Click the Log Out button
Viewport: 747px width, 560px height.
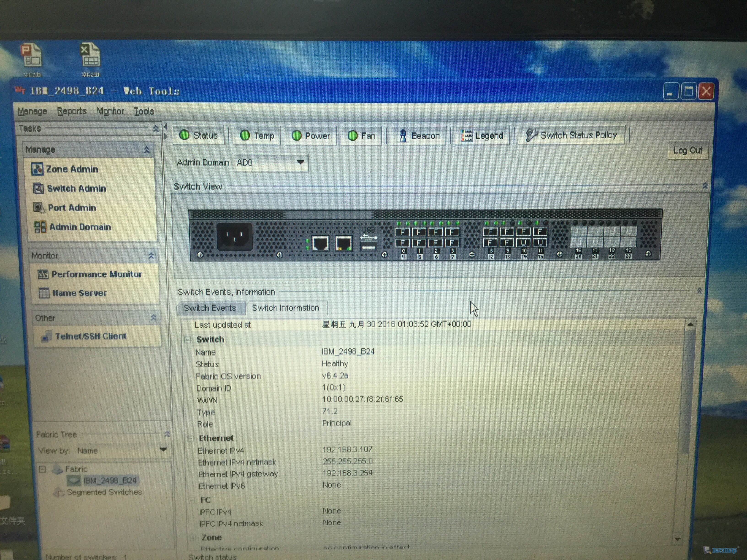click(687, 151)
